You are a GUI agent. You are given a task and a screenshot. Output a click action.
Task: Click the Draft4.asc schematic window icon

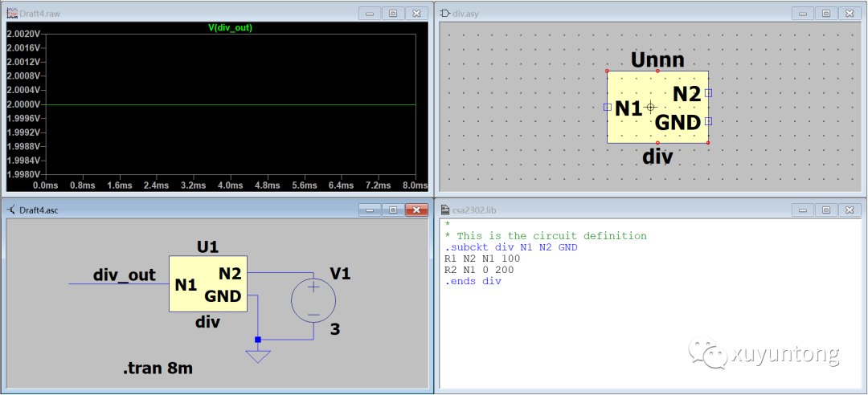click(x=12, y=210)
